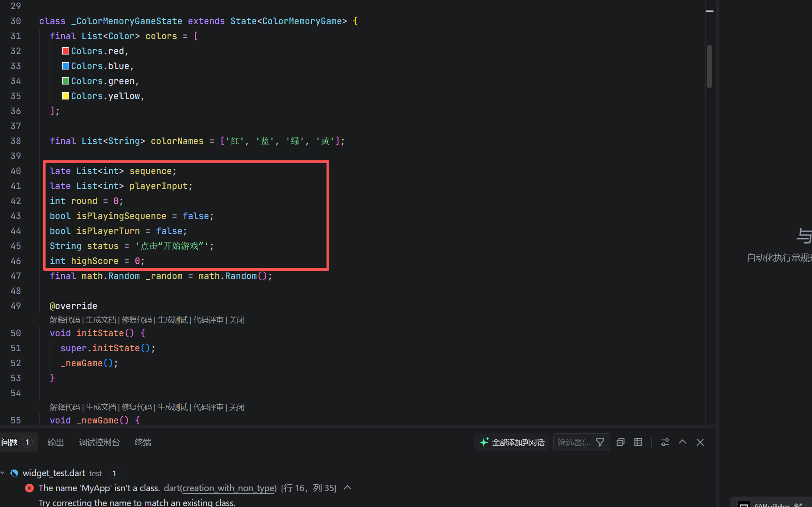
Task: Click 代码评审 above _newGame
Action: 208,407
